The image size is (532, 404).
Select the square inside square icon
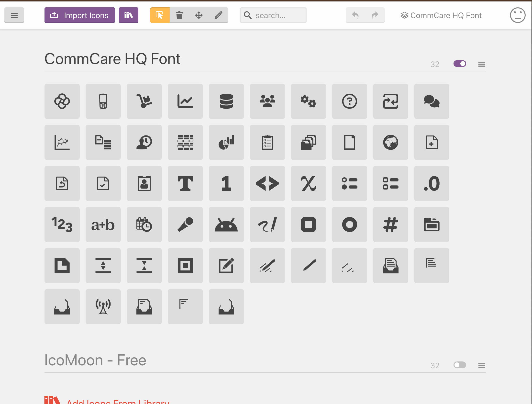[185, 266]
